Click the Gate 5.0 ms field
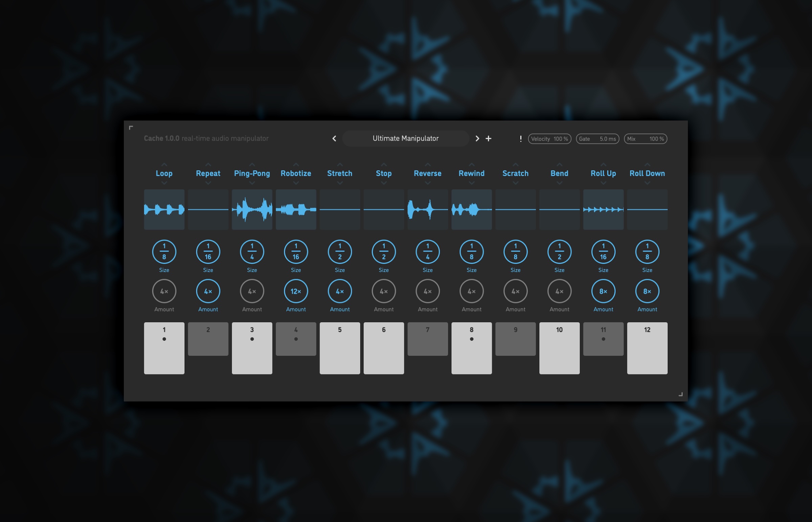Screen dimensions: 812x522 (x=597, y=139)
